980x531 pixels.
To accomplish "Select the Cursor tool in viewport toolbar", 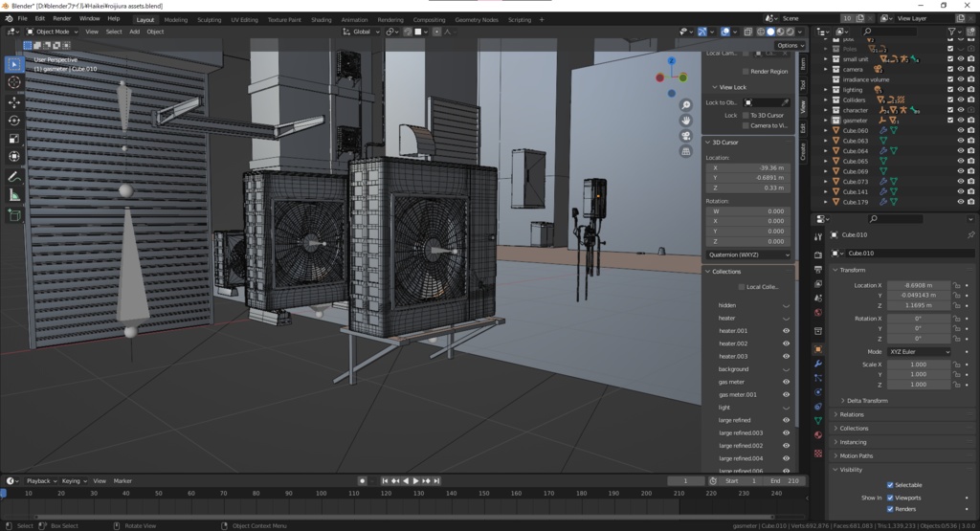I will tap(14, 82).
